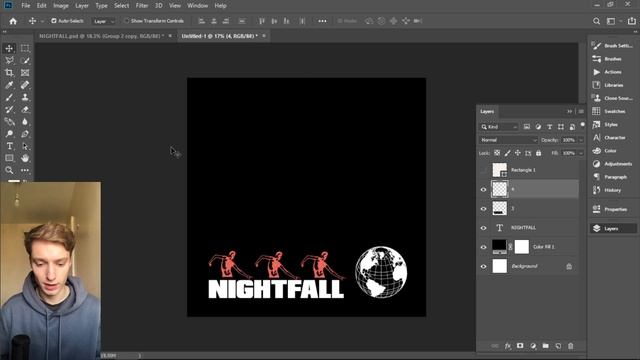Add a layer mask

click(x=520, y=346)
